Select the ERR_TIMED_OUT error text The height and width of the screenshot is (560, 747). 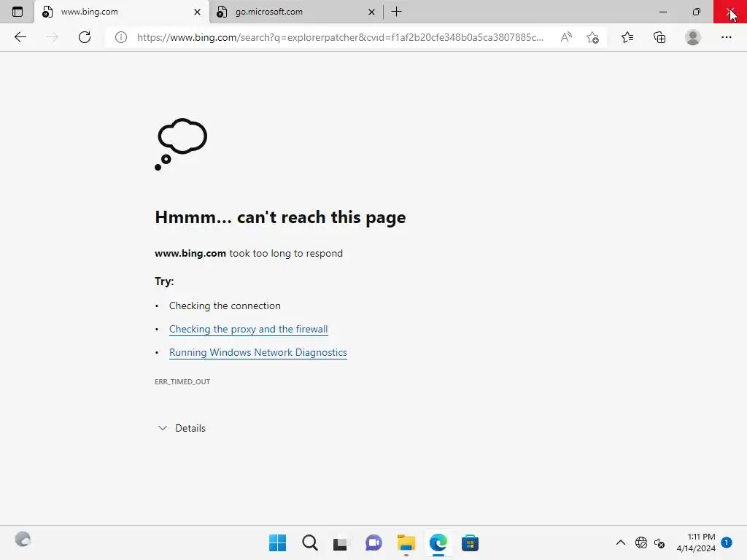click(x=182, y=381)
